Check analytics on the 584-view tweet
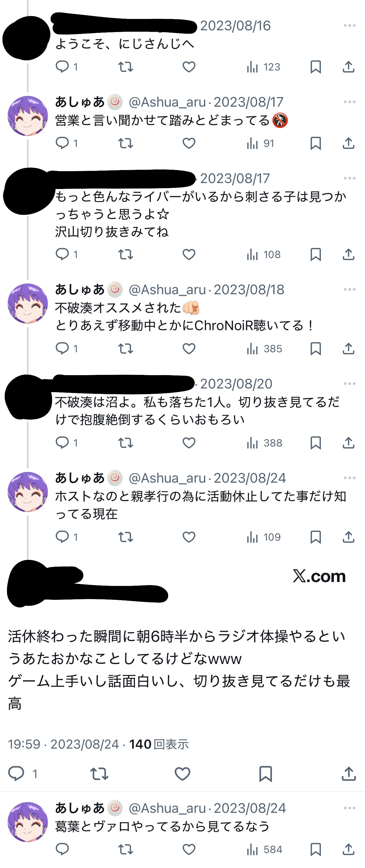 point(264,849)
